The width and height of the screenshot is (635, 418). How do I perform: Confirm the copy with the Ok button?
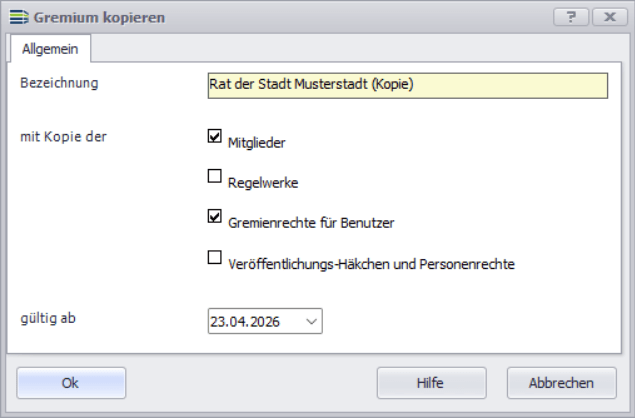(70, 382)
